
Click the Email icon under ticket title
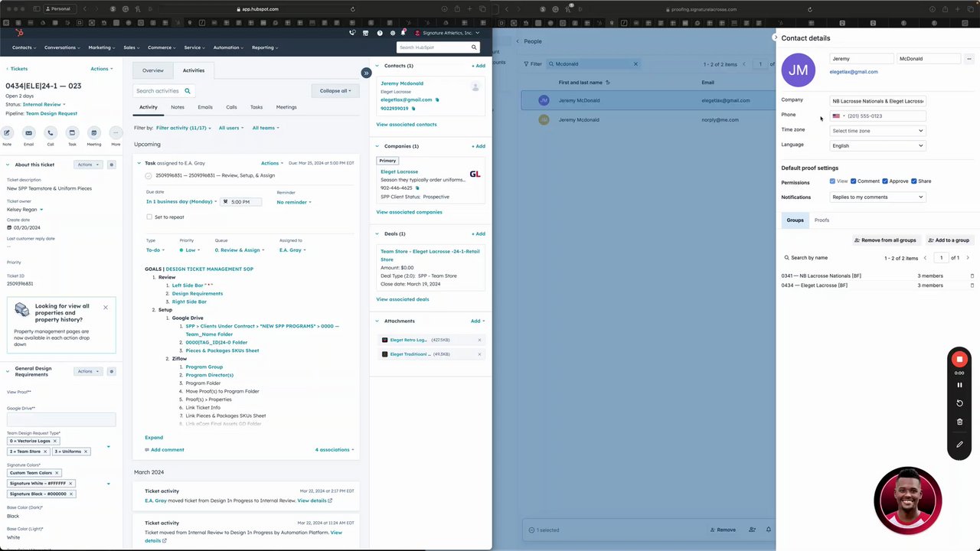click(28, 132)
